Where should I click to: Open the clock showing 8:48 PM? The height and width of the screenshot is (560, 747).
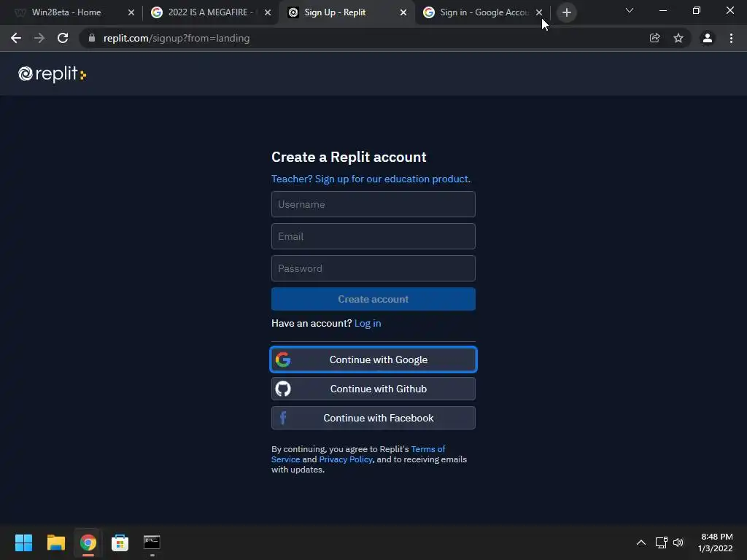click(x=716, y=542)
